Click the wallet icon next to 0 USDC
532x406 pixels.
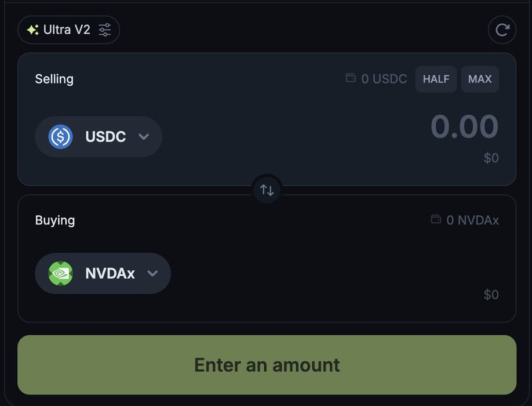pos(351,78)
